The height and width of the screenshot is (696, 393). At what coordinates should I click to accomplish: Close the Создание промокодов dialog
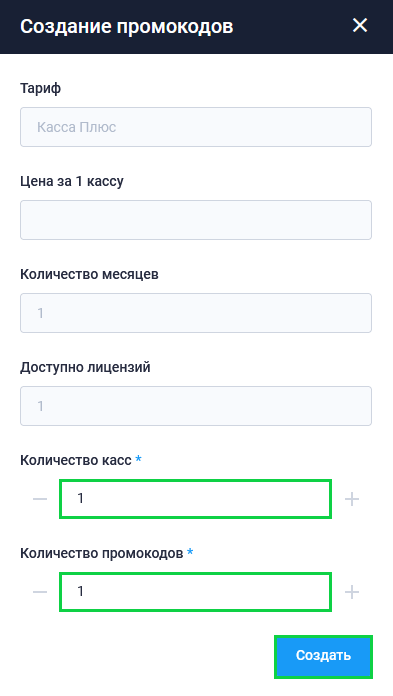click(360, 25)
